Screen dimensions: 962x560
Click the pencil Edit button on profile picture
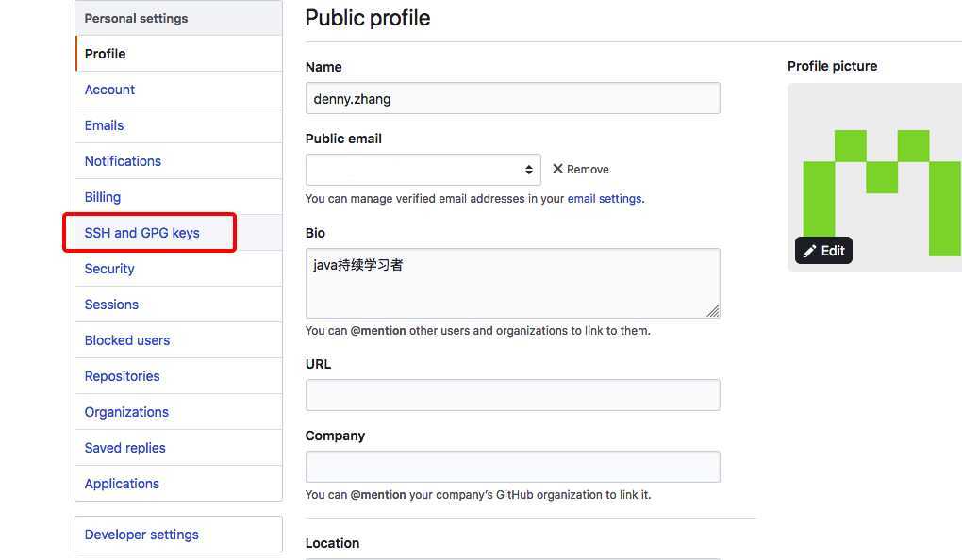coord(823,250)
